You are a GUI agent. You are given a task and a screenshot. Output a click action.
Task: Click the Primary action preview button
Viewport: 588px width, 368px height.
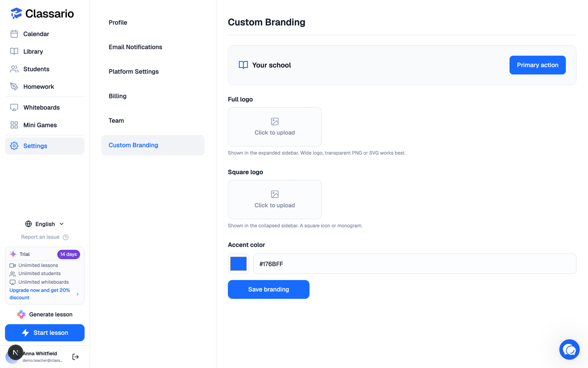[x=537, y=65]
